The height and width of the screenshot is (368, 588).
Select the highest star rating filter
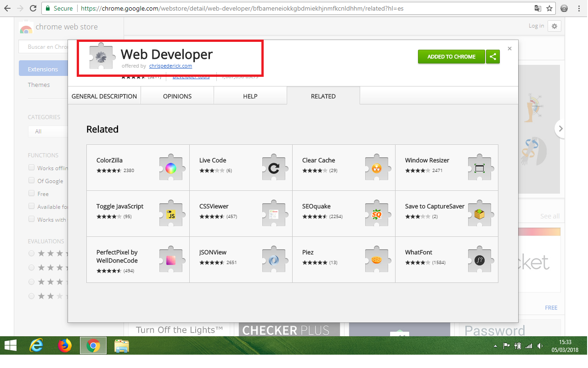pos(31,253)
